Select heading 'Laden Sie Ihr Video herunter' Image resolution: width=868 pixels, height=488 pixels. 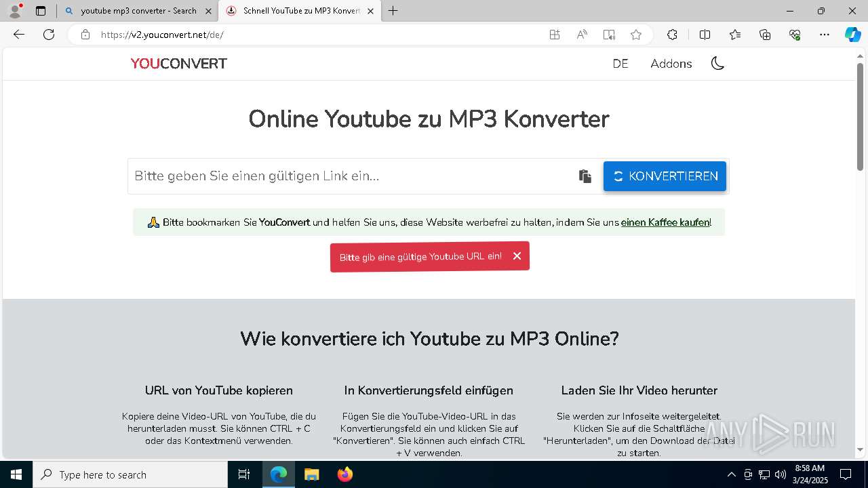[639, 390]
